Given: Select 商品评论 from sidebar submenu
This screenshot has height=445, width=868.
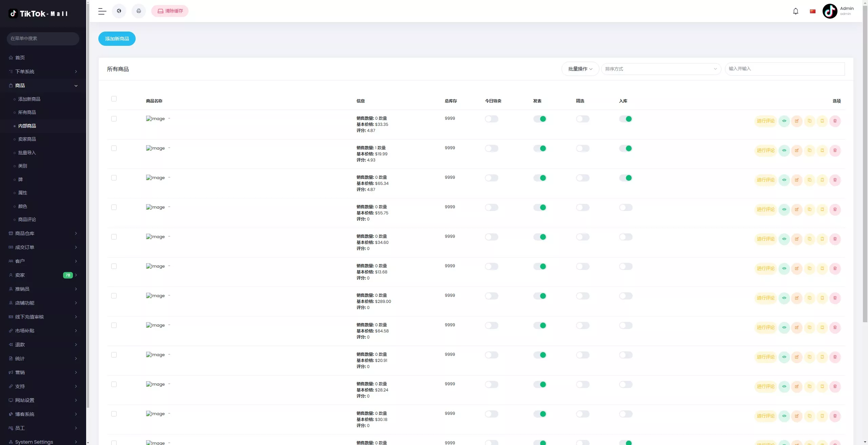Looking at the screenshot, I should coord(27,219).
